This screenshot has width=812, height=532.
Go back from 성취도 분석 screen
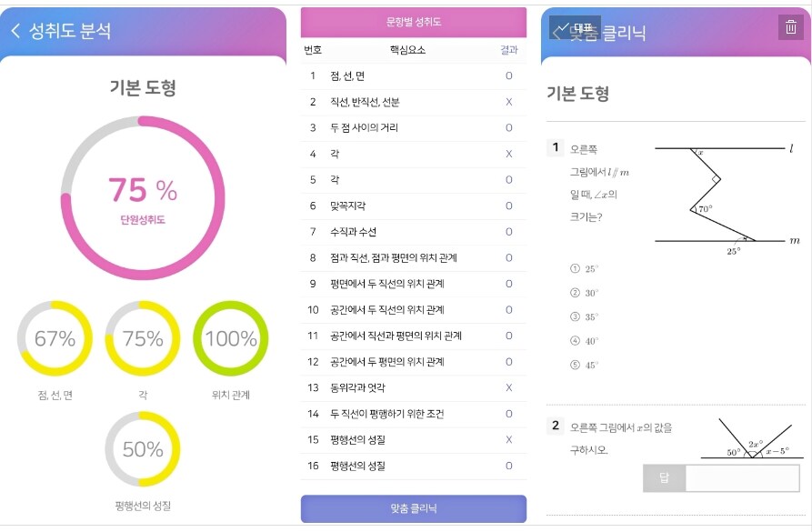click(x=15, y=31)
